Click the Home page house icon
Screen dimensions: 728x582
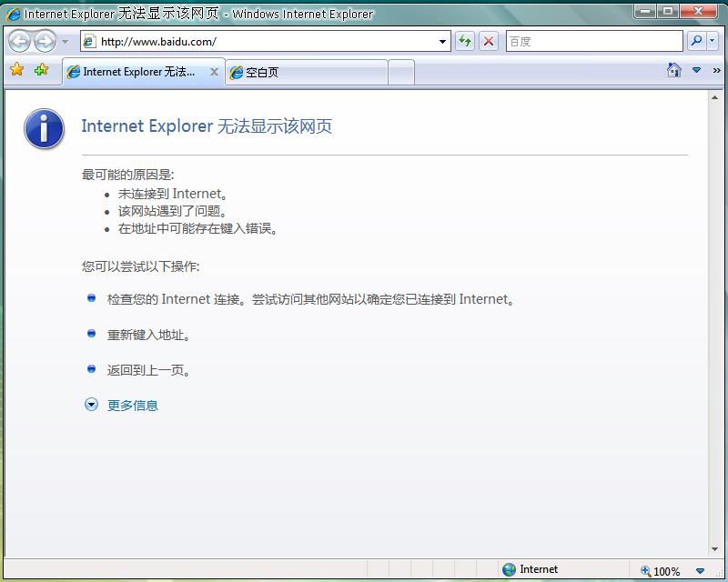674,70
